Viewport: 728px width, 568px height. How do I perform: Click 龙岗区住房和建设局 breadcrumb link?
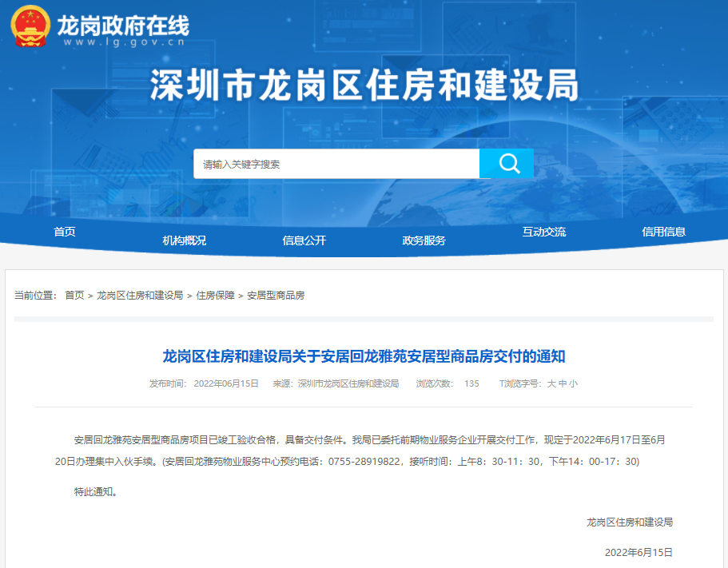pyautogui.click(x=140, y=295)
